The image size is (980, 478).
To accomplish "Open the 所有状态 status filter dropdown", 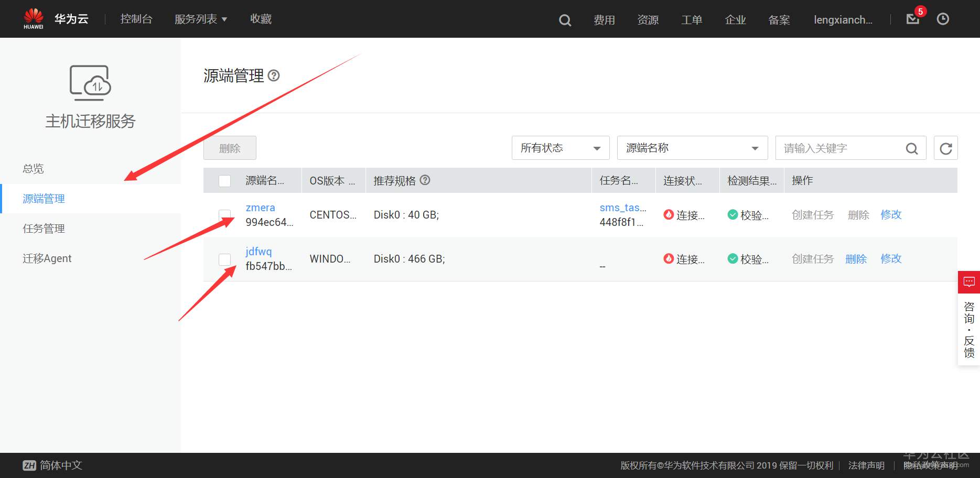I will 561,148.
